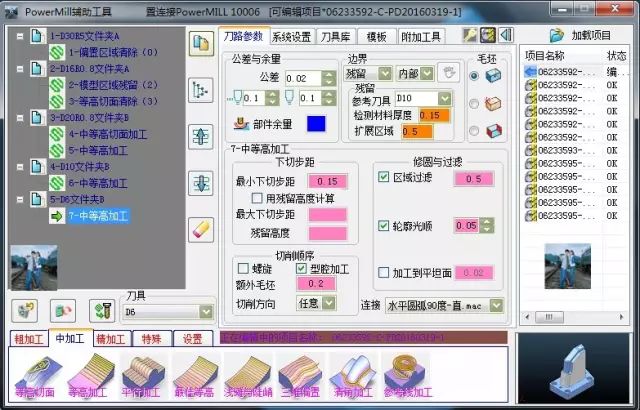Switch to 精加工 tab
This screenshot has width=640, height=410.
tap(111, 339)
